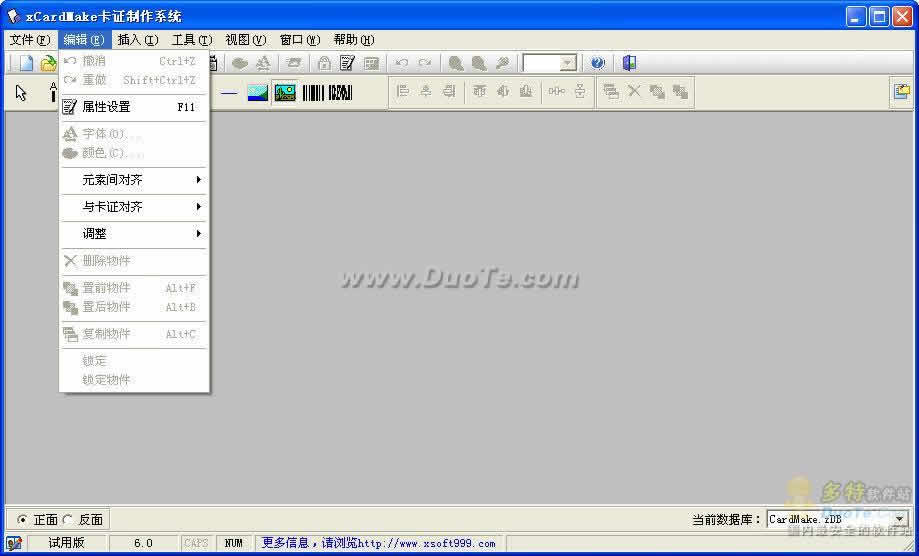Select the 正面 radio button
This screenshot has width=919, height=556.
pyautogui.click(x=22, y=520)
